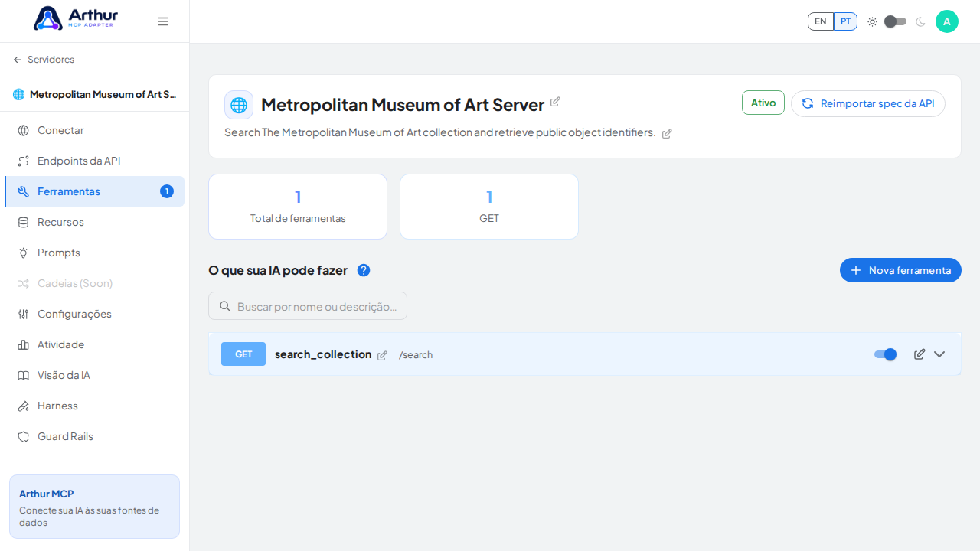Viewport: 980px width, 551px height.
Task: Click the large globe server icon in header card
Action: tap(239, 105)
